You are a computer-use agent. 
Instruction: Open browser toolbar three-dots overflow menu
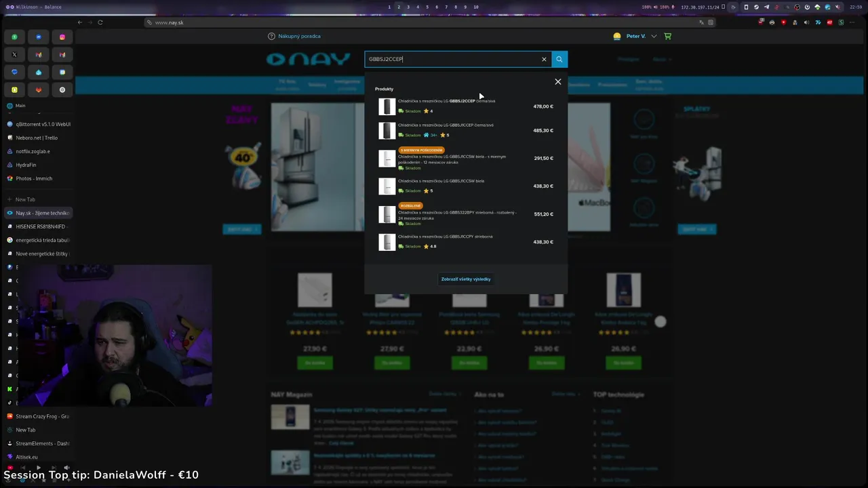click(852, 22)
